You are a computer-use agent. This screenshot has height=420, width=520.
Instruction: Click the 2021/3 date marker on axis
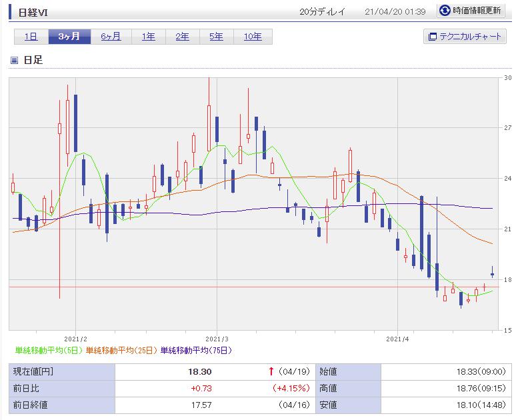coord(217,338)
